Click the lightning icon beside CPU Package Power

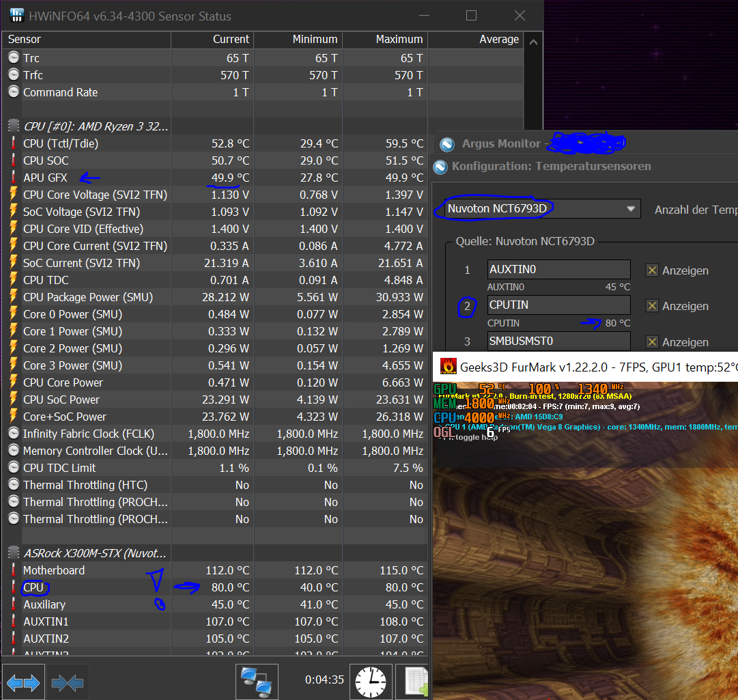tap(13, 297)
